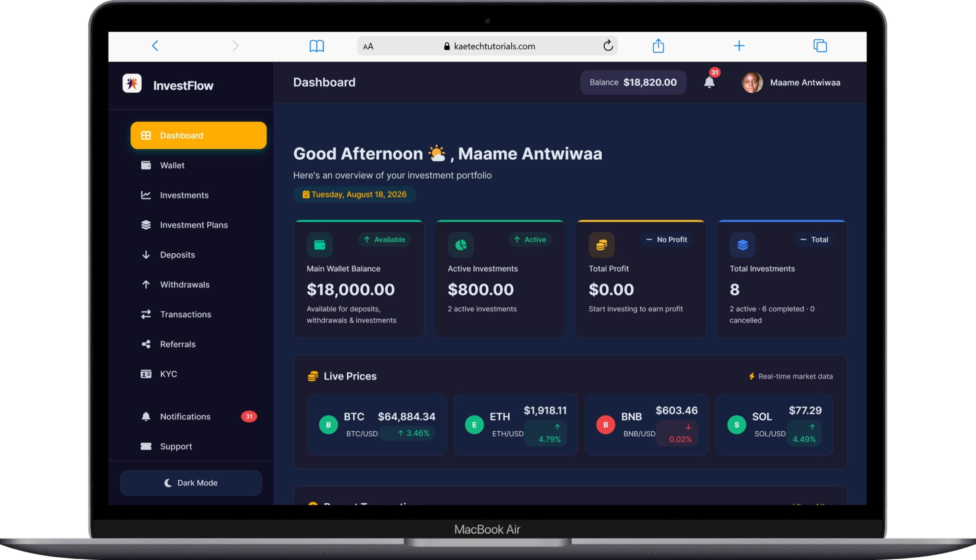Click the layers icon on Total Investments card

click(742, 245)
